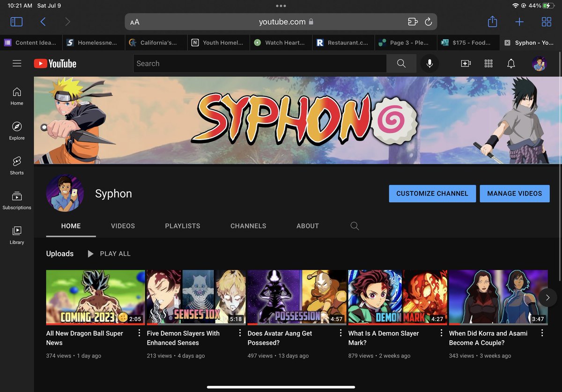Screen dimensions: 562x392
Task: Open options for Does Avatar Aang Get Possesed
Action: tap(340, 333)
